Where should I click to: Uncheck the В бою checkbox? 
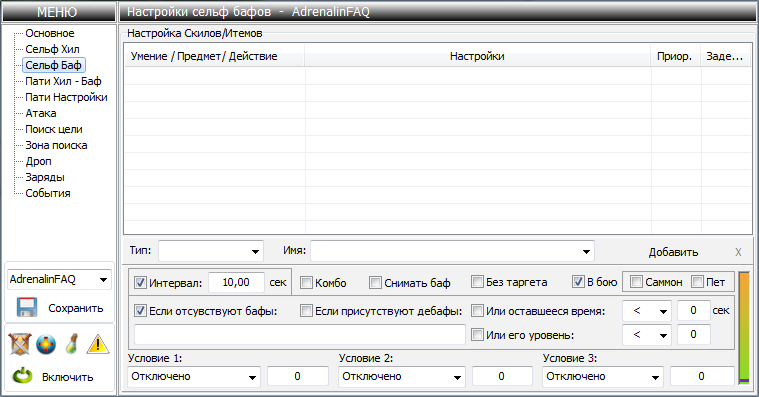click(x=578, y=282)
